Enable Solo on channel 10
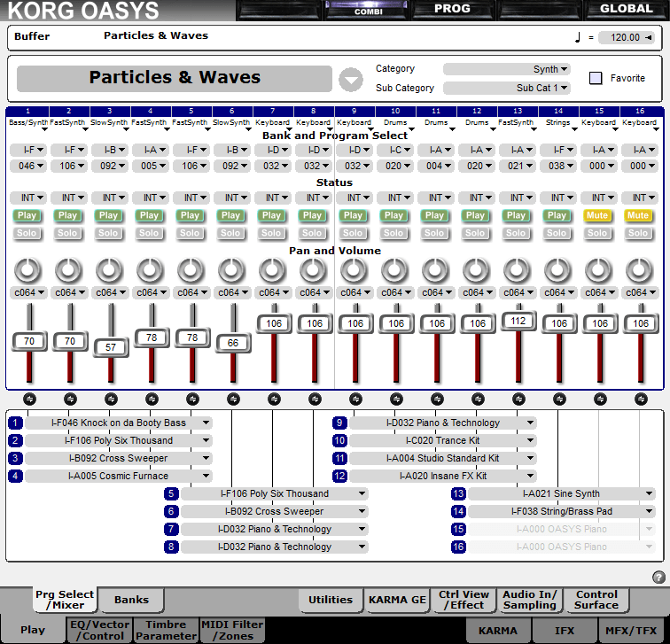 (393, 233)
